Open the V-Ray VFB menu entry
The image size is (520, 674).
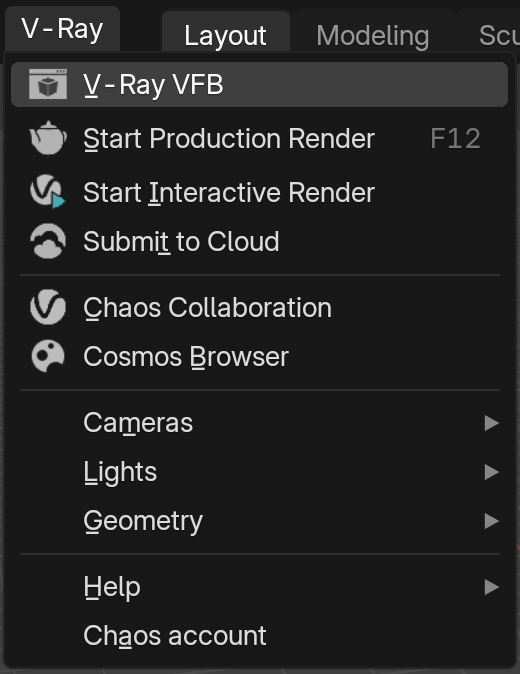click(259, 84)
